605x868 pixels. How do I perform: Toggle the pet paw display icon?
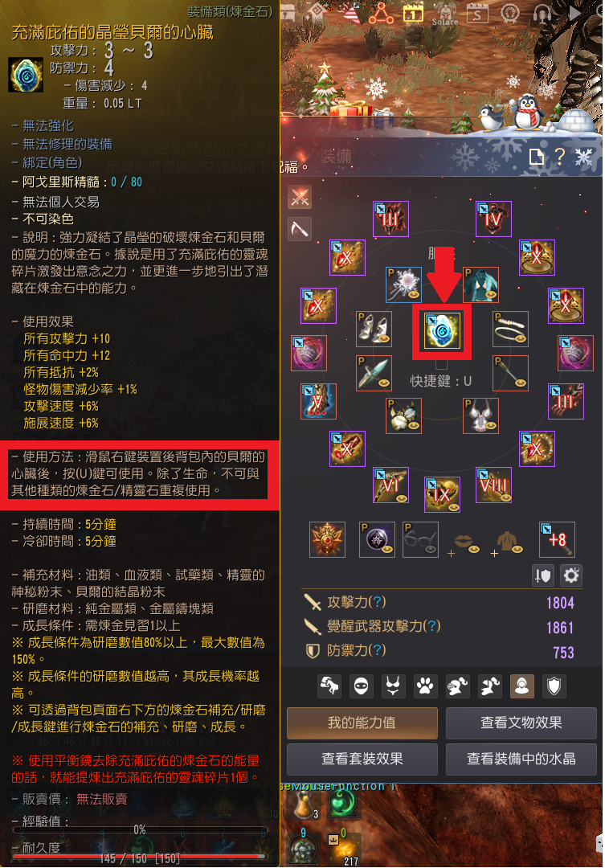(425, 686)
